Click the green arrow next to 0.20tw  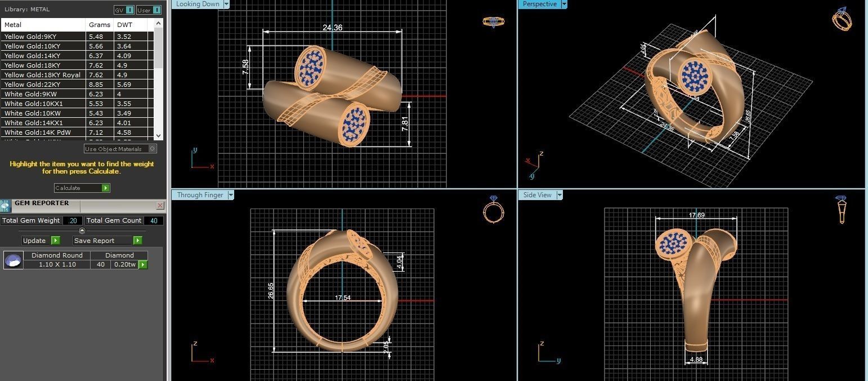point(143,264)
